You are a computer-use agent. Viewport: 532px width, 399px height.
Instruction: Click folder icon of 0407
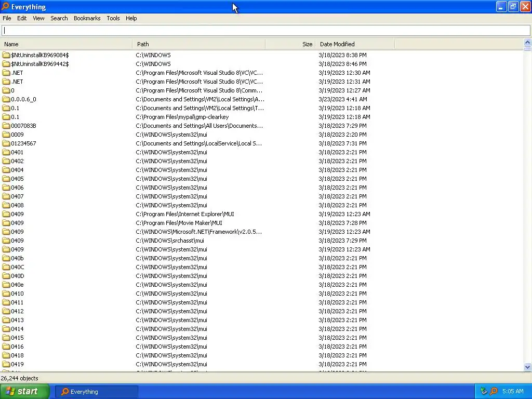(x=6, y=196)
